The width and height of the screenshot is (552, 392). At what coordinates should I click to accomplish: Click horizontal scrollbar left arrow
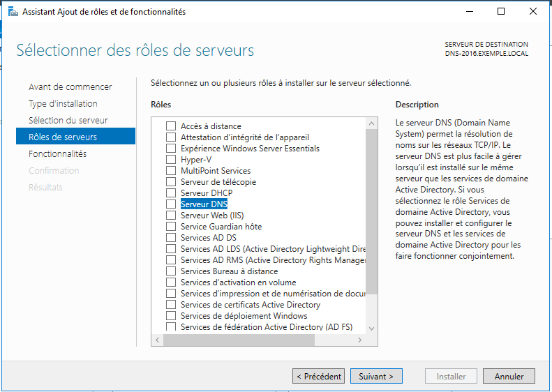pos(157,340)
